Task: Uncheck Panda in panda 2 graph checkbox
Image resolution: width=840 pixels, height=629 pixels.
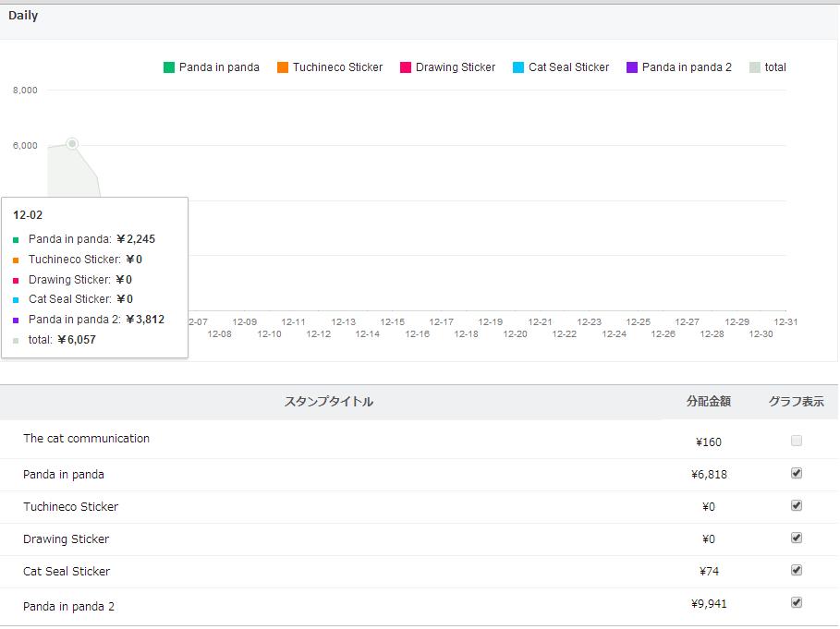Action: point(797,602)
